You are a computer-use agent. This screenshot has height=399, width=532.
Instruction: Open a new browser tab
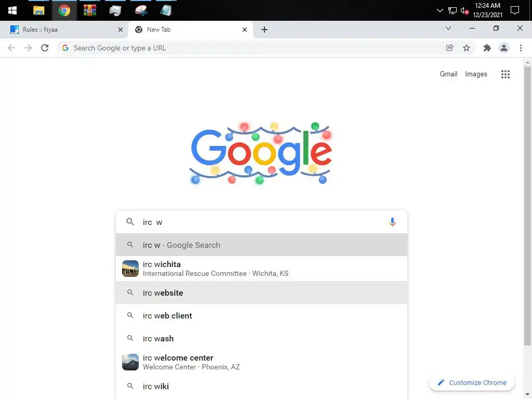coord(264,30)
